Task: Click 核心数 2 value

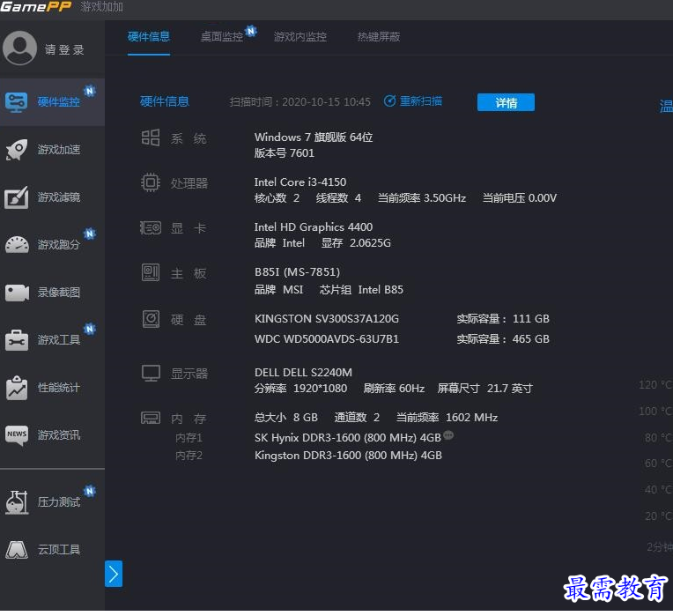Action: [x=277, y=198]
